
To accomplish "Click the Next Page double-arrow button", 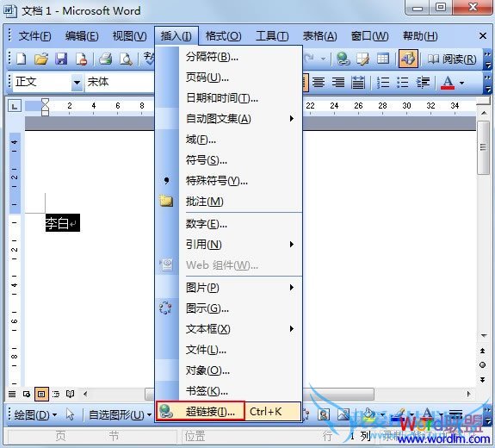I will click(x=482, y=379).
